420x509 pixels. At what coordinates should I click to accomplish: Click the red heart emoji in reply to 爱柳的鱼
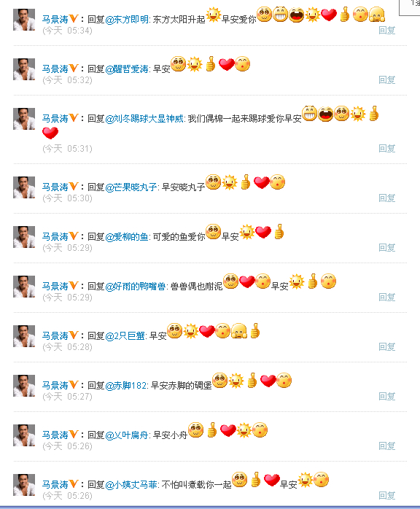(263, 232)
